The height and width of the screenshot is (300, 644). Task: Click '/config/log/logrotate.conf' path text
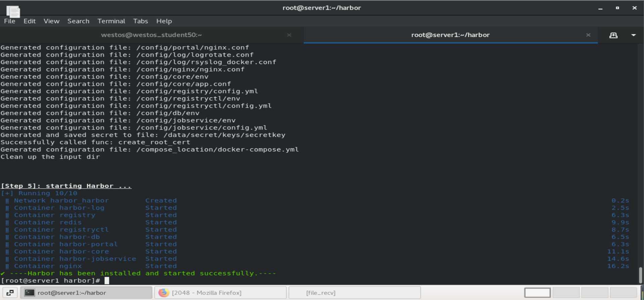click(195, 55)
